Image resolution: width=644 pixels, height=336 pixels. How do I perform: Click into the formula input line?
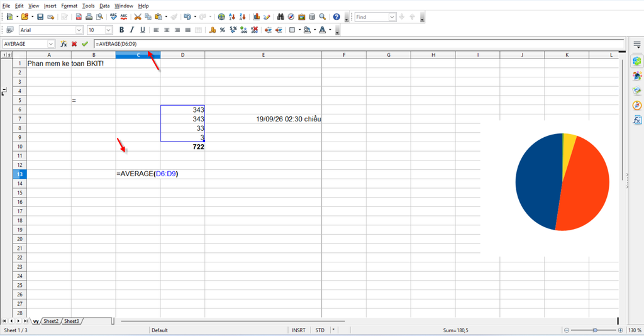[x=358, y=44]
